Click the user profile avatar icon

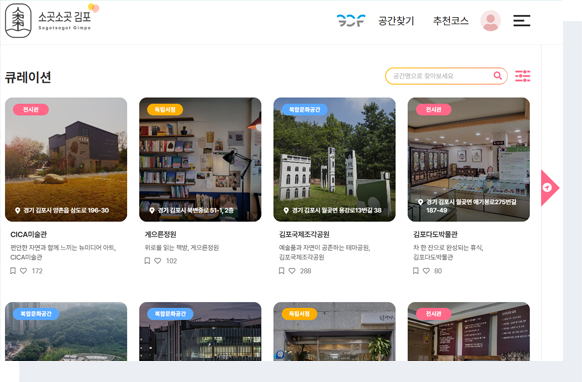[x=490, y=21]
